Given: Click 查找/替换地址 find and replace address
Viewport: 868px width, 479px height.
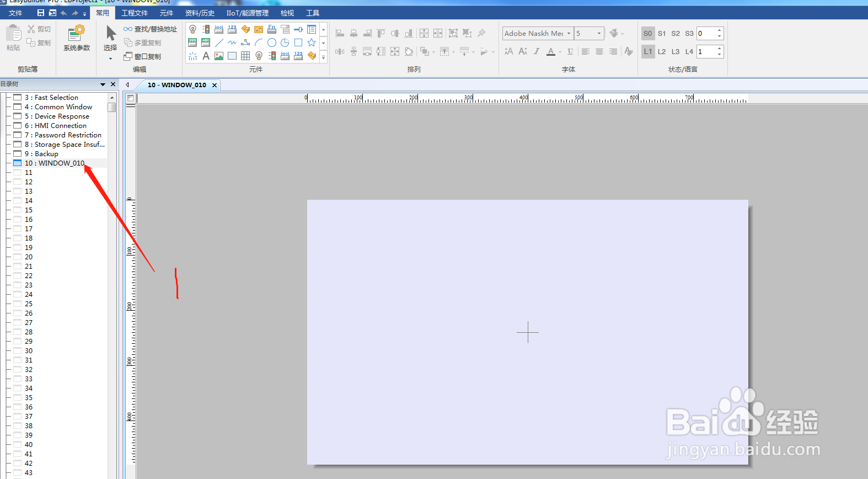Looking at the screenshot, I should (x=151, y=29).
